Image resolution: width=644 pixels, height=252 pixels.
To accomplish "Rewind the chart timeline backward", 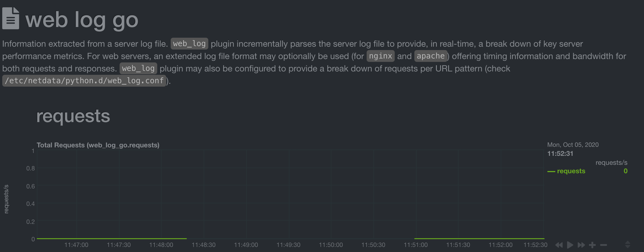I will 560,245.
